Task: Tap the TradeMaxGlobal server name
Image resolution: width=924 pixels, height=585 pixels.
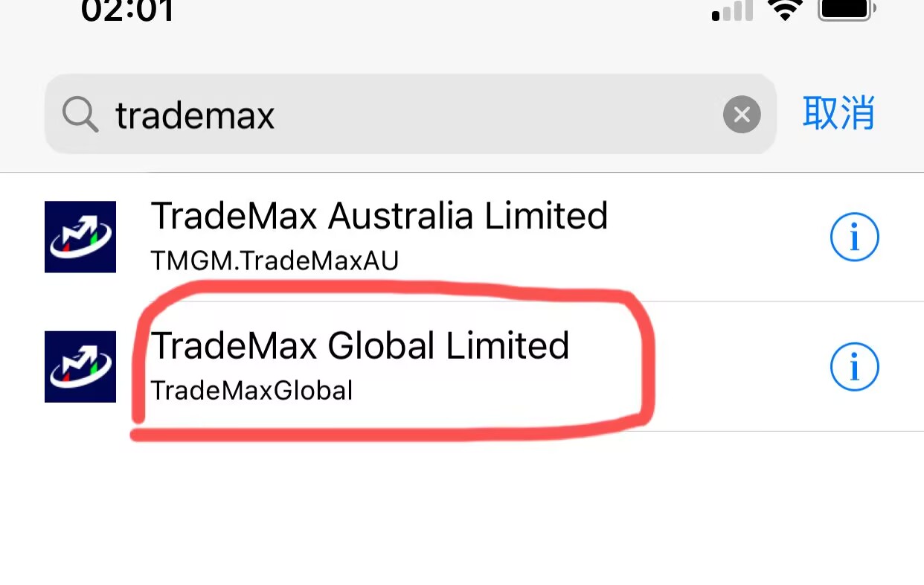Action: (x=251, y=390)
